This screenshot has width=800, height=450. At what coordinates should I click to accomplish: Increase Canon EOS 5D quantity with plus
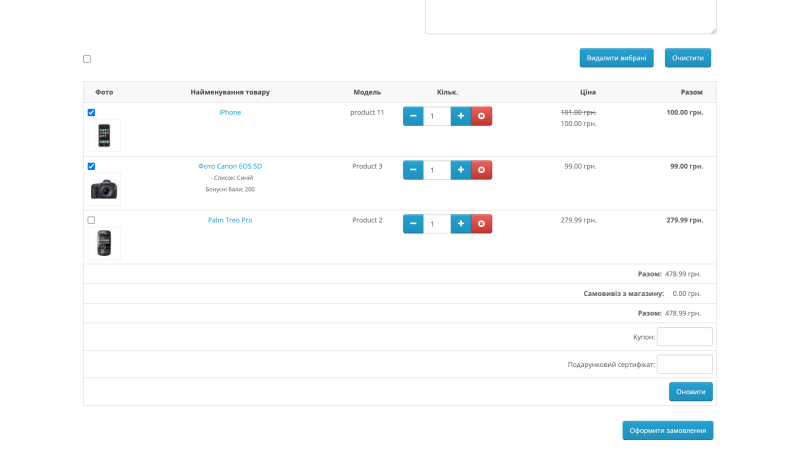pos(461,170)
